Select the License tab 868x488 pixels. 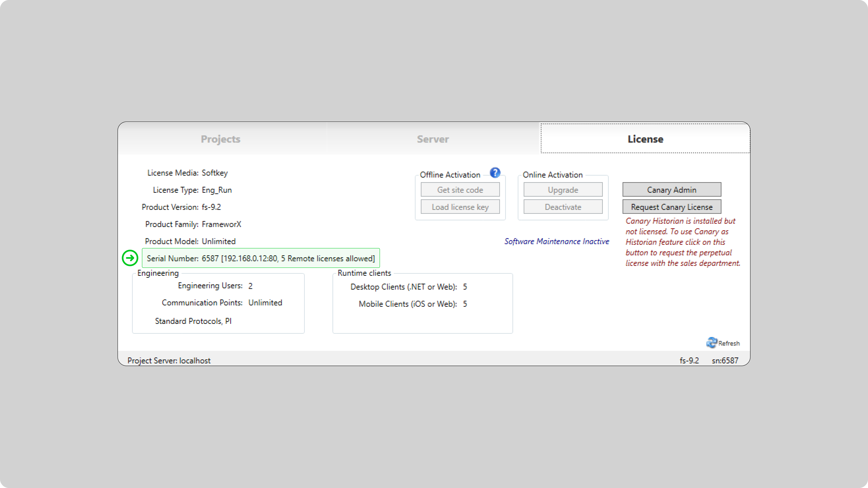[645, 139]
